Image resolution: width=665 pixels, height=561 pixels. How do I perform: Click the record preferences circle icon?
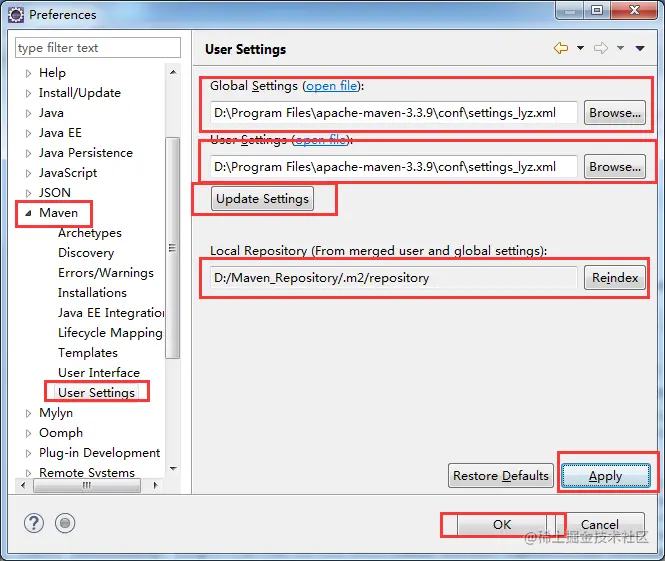pos(65,523)
